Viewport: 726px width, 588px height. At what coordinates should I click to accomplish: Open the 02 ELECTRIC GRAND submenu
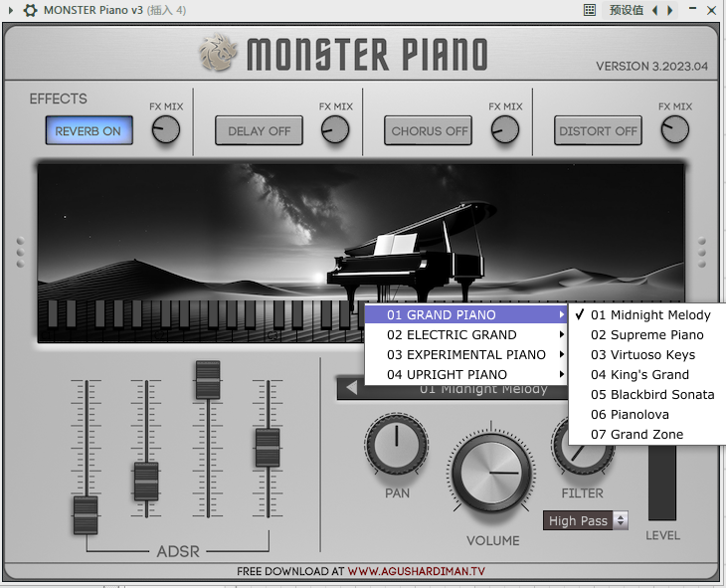pos(465,334)
